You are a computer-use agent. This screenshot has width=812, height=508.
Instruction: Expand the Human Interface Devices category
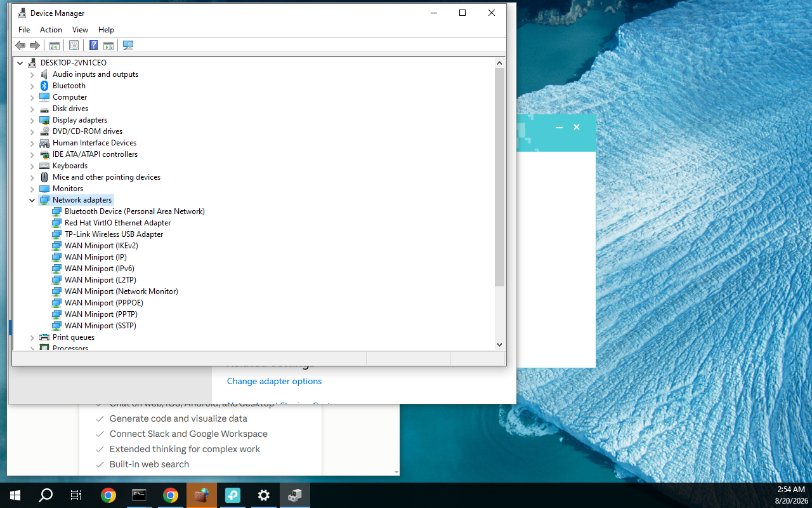click(32, 143)
